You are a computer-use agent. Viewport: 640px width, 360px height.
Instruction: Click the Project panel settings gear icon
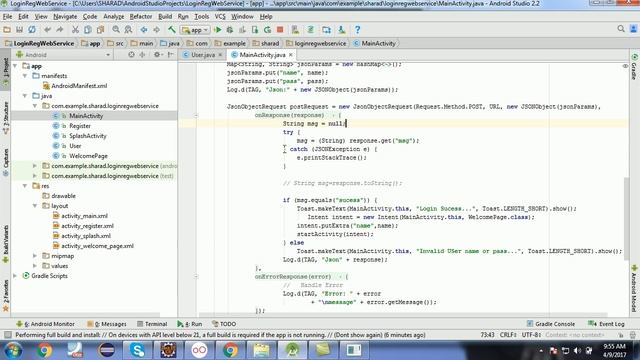click(x=157, y=55)
